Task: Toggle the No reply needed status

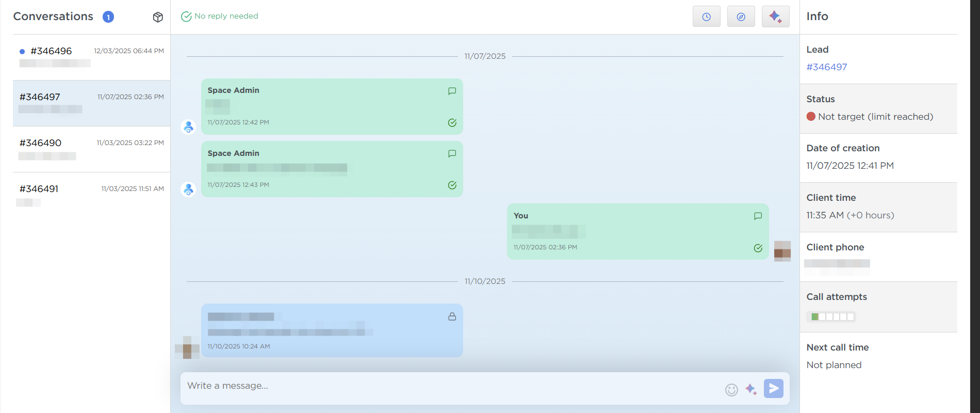Action: point(220,17)
